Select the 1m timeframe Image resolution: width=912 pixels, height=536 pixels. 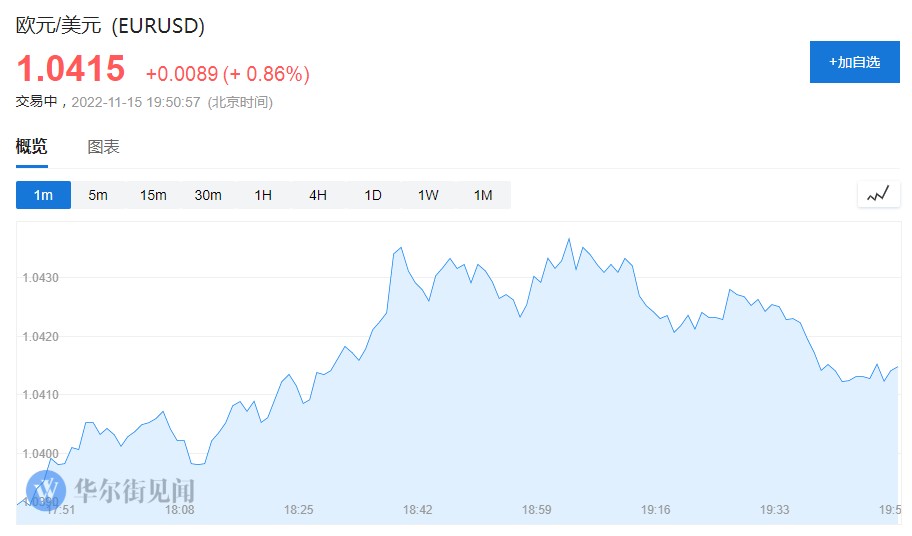click(43, 195)
